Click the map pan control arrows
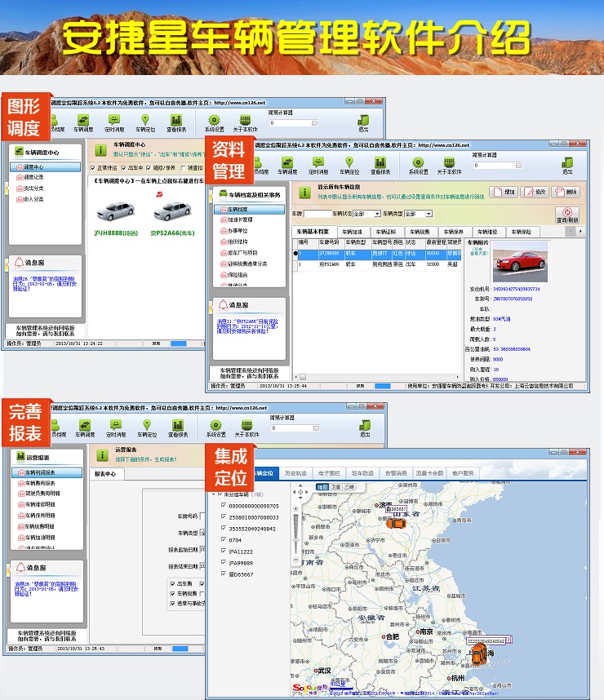Screen dimensions: 604x700 (300, 492)
